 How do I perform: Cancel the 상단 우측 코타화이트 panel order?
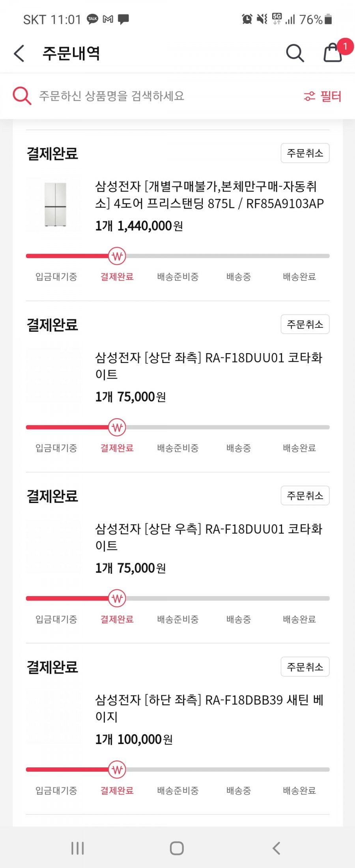pos(305,496)
